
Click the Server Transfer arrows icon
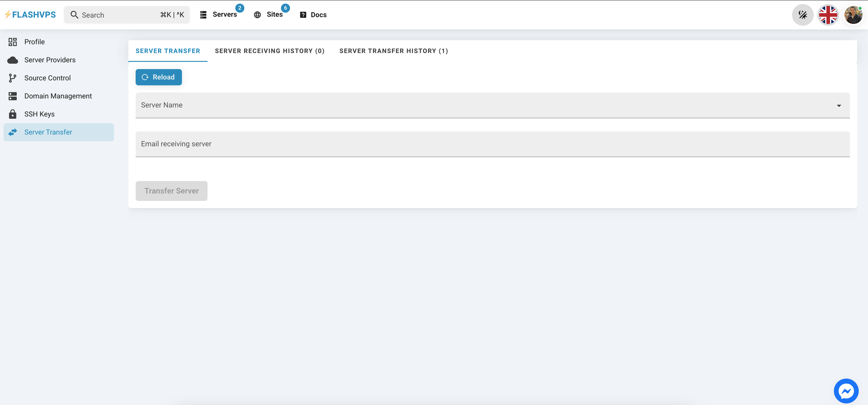[12, 132]
